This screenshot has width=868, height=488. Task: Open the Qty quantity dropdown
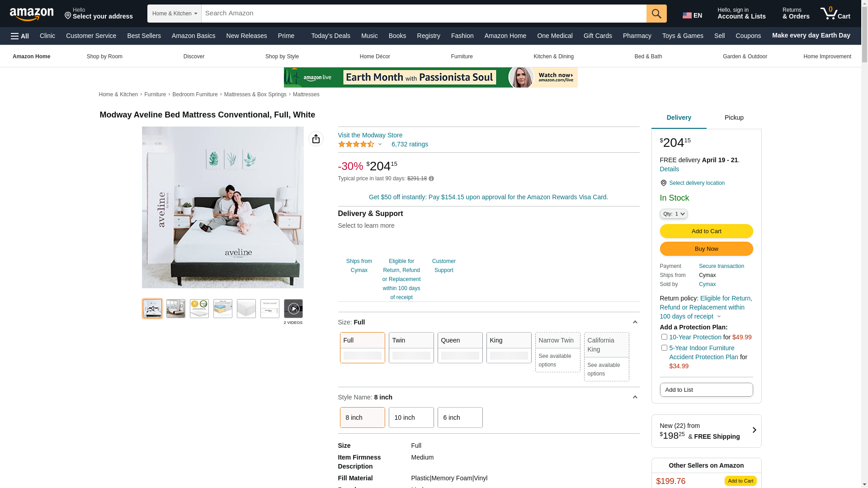[x=673, y=214]
